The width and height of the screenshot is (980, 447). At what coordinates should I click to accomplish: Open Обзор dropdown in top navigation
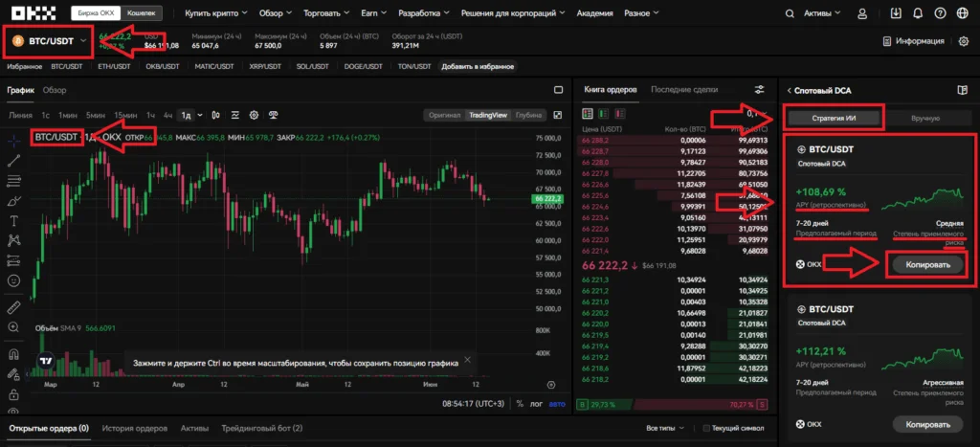tap(276, 13)
